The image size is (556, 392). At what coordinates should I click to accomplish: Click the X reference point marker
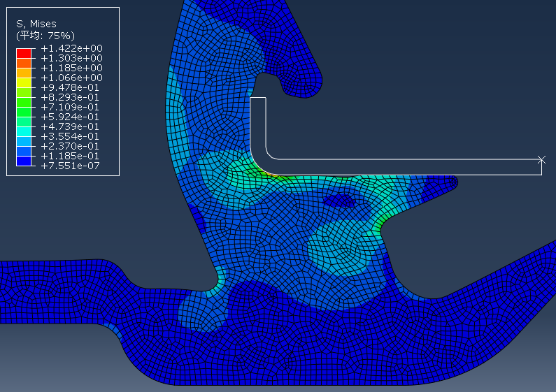(x=541, y=160)
